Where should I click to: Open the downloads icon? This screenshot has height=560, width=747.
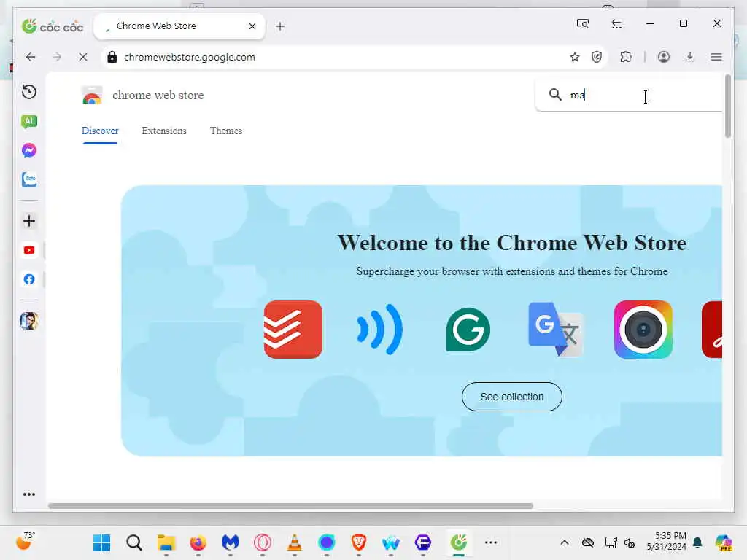pyautogui.click(x=690, y=57)
